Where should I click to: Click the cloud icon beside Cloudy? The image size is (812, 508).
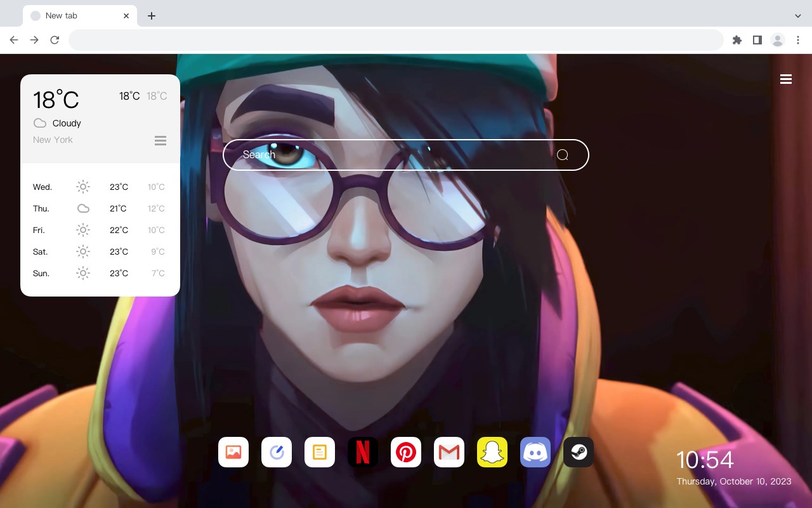pyautogui.click(x=40, y=123)
